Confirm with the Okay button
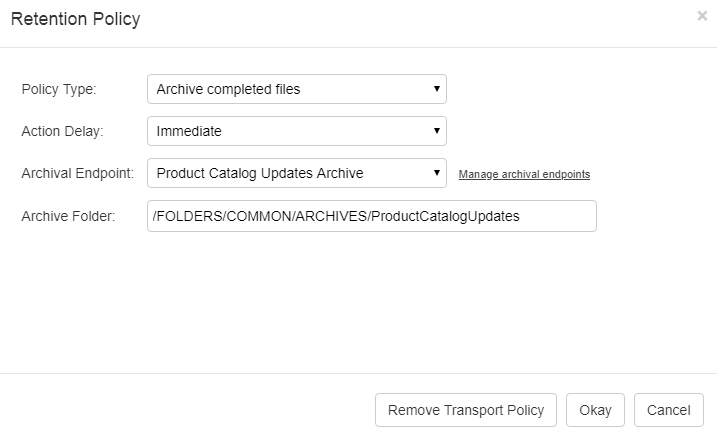This screenshot has width=717, height=436. point(595,410)
